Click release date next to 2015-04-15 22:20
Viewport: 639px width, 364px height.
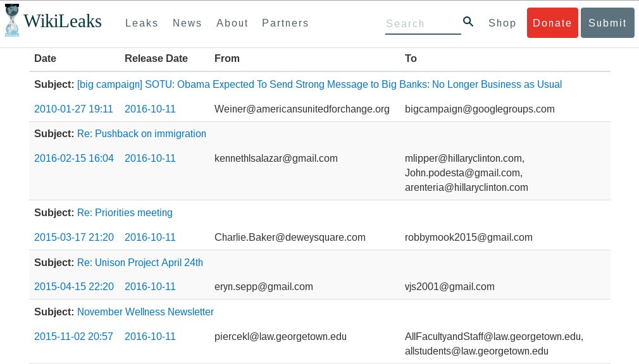point(150,287)
